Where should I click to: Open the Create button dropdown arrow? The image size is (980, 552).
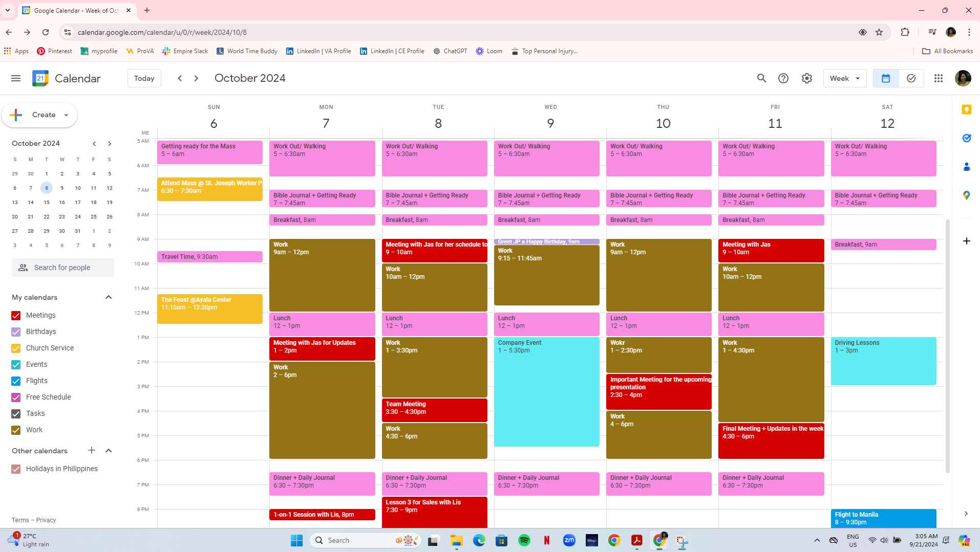coord(66,115)
